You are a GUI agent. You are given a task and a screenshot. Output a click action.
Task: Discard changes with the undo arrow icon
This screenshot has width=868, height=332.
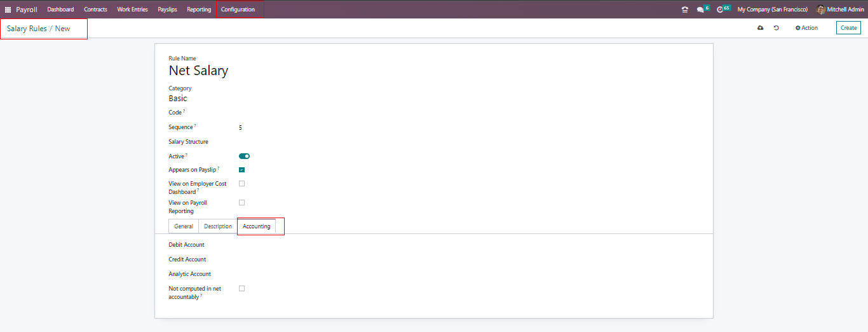776,28
